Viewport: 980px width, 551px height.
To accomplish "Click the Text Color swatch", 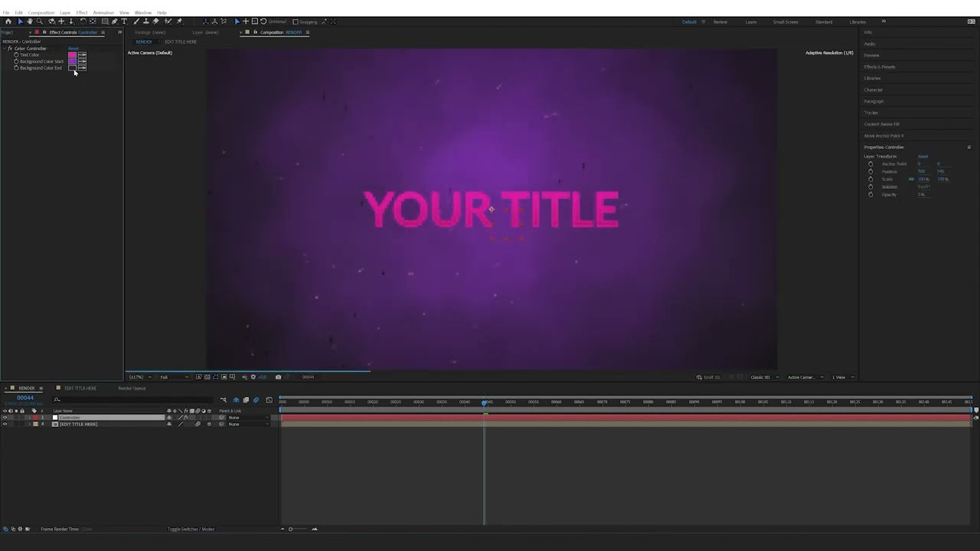I will pyautogui.click(x=72, y=55).
